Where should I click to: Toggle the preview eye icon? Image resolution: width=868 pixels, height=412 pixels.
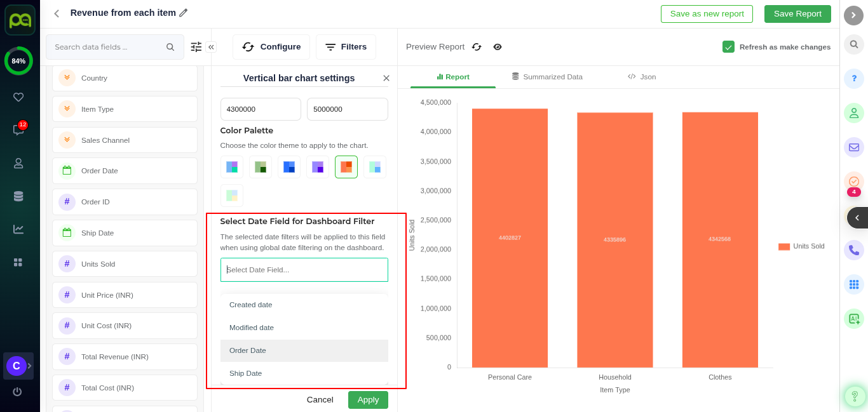coord(498,47)
